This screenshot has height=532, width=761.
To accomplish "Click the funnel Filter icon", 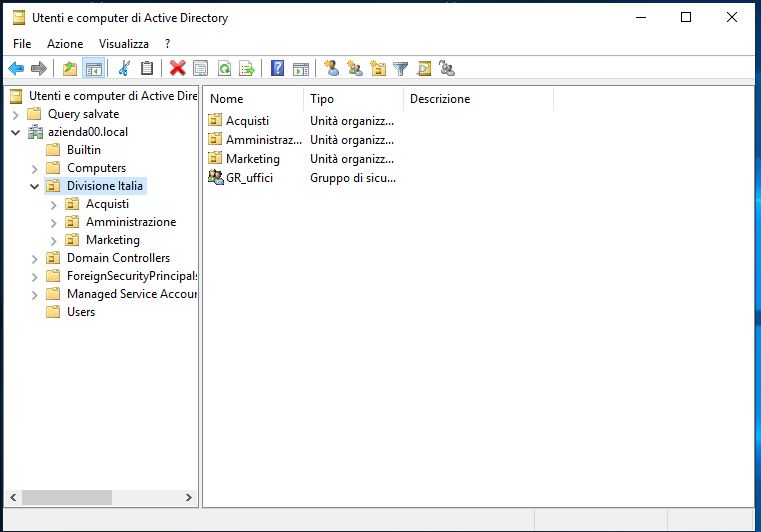I will [x=401, y=68].
